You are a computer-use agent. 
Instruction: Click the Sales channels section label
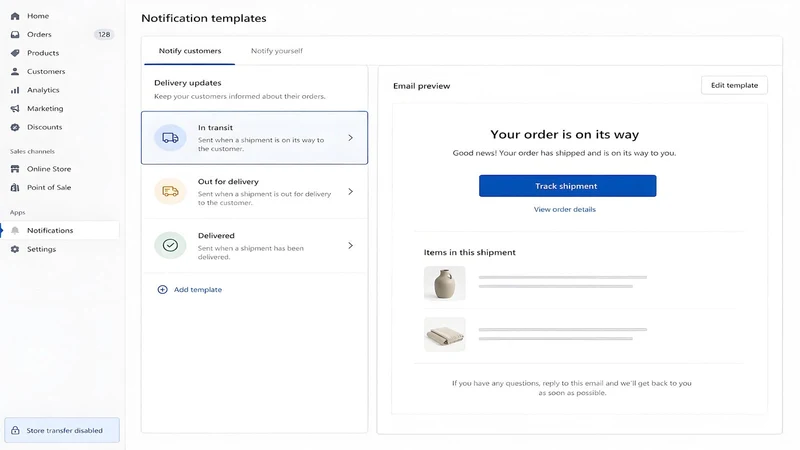(32, 152)
